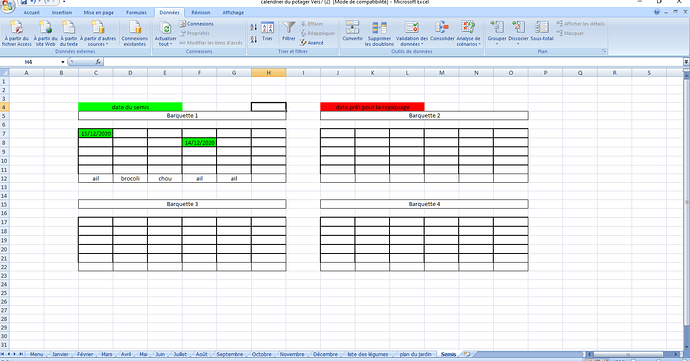This screenshot has height=361, width=690.
Task: Select the chou cell
Action: (165, 178)
